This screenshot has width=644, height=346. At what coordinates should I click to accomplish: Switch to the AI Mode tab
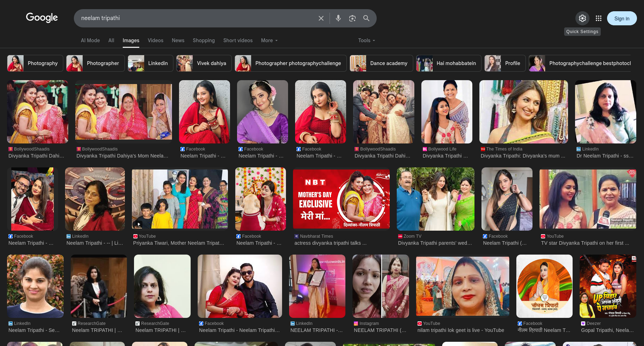(90, 40)
